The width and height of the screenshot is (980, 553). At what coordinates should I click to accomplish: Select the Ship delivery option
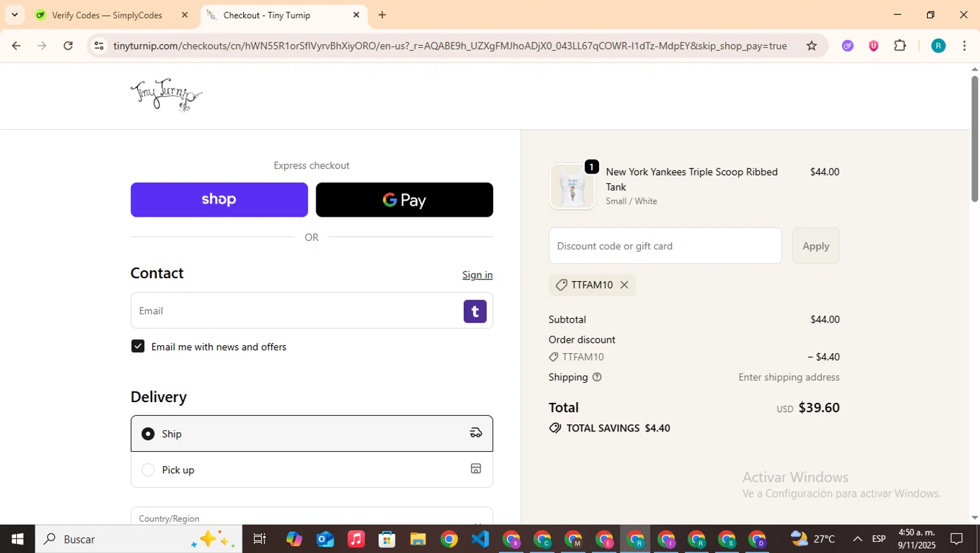[312, 434]
